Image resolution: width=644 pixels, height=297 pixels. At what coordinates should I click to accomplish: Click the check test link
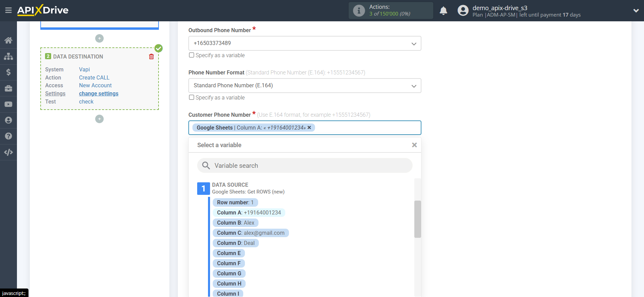(x=86, y=102)
